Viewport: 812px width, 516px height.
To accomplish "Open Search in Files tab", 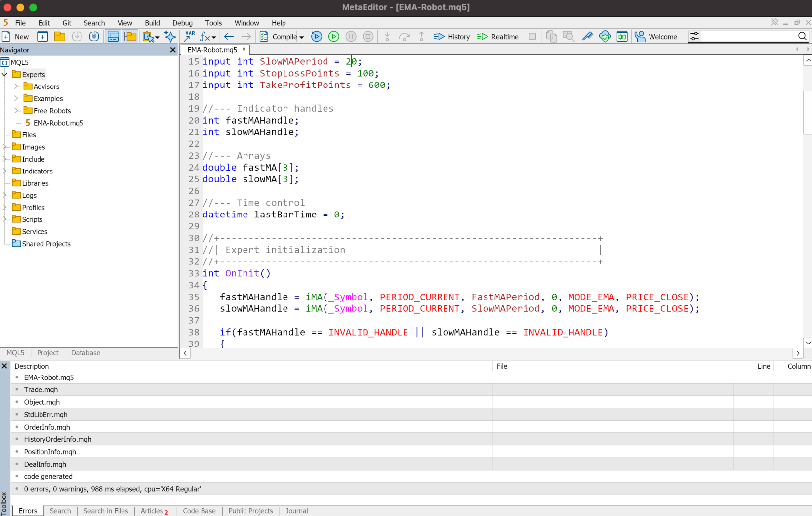I will 106,511.
